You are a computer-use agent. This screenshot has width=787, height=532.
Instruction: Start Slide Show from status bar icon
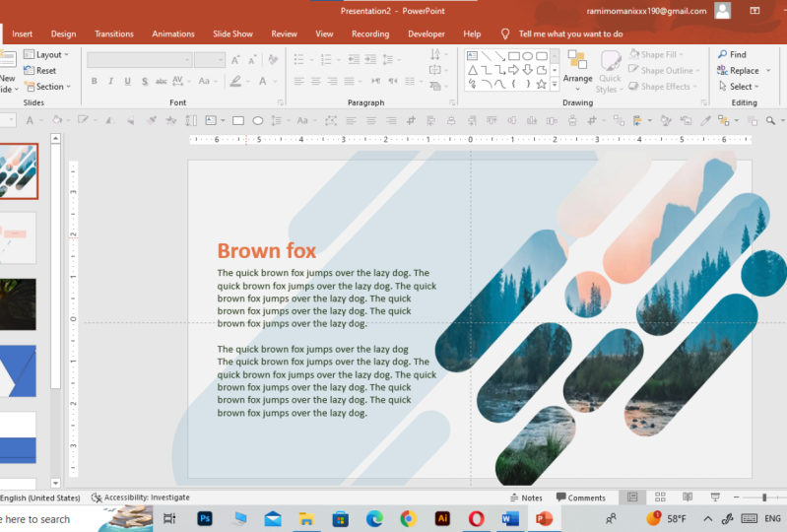(x=715, y=498)
